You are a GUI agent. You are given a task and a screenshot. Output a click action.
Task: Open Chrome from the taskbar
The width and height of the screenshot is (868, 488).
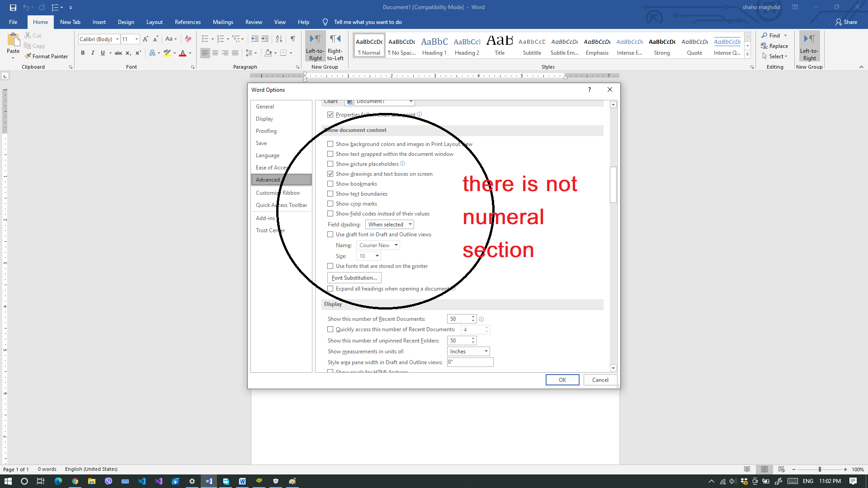tap(75, 481)
